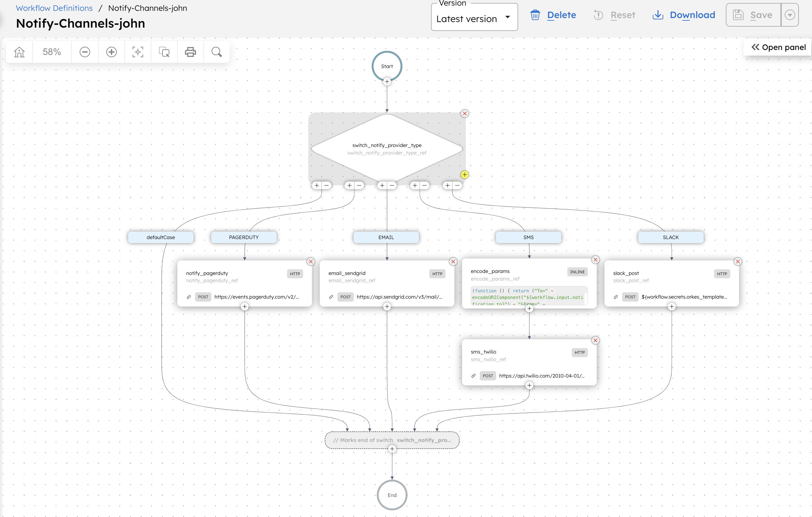The height and width of the screenshot is (517, 812).
Task: Delete the slack_post task
Action: pos(737,261)
